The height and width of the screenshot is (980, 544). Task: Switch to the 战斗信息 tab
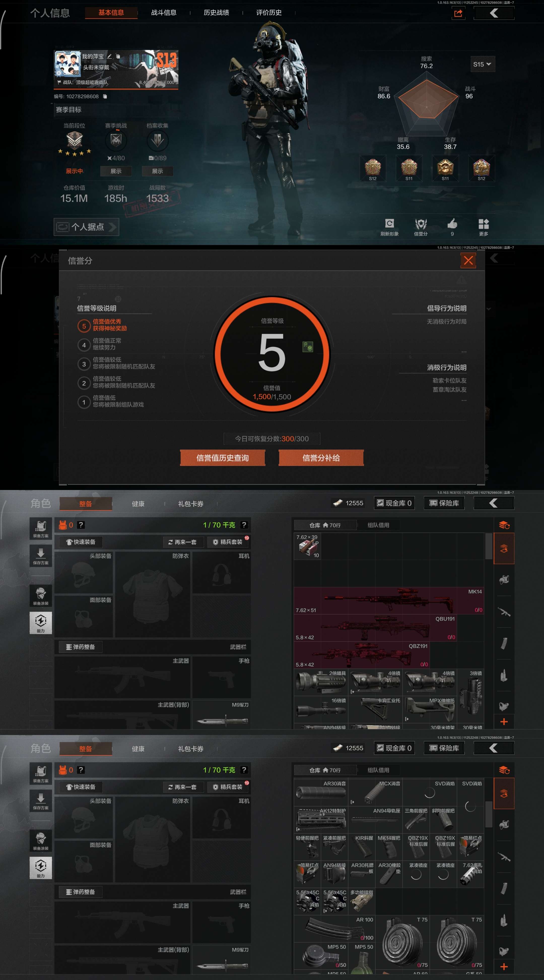[x=163, y=13]
